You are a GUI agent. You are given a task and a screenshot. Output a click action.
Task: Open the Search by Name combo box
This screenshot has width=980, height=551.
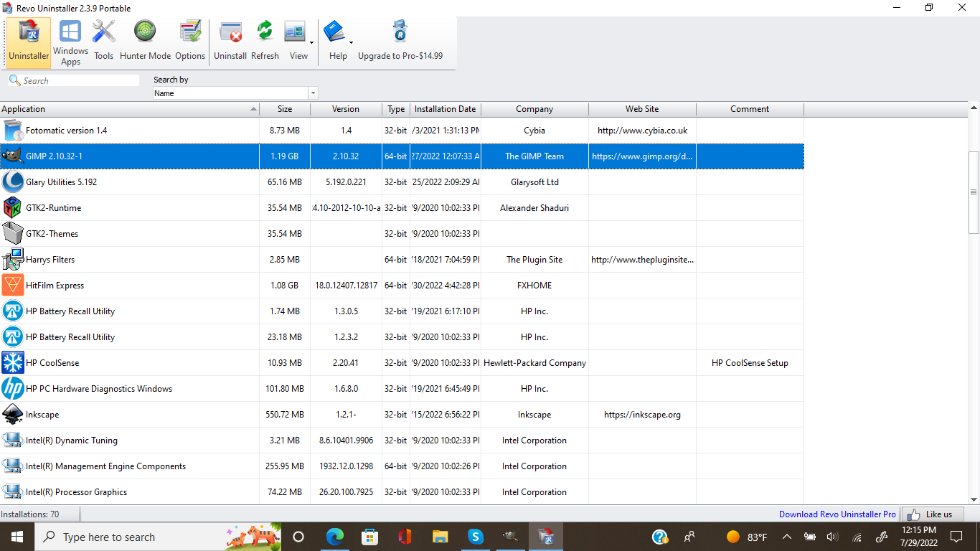pyautogui.click(x=235, y=93)
